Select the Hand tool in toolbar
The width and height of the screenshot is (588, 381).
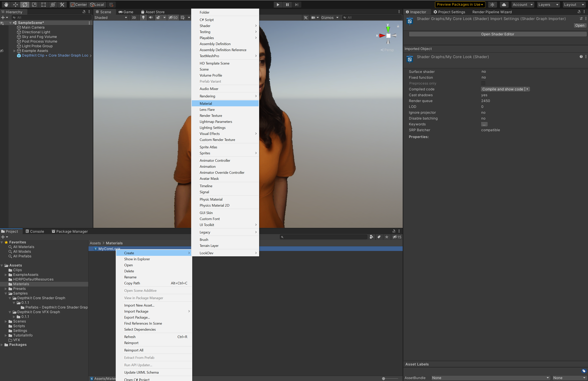[x=6, y=4]
